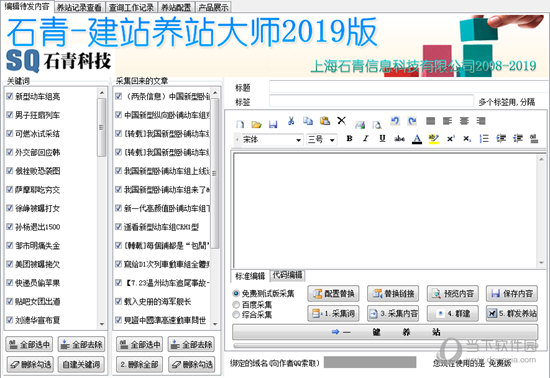Start 1.采集词 keyword collection
The height and width of the screenshot is (378, 550).
pos(334,313)
